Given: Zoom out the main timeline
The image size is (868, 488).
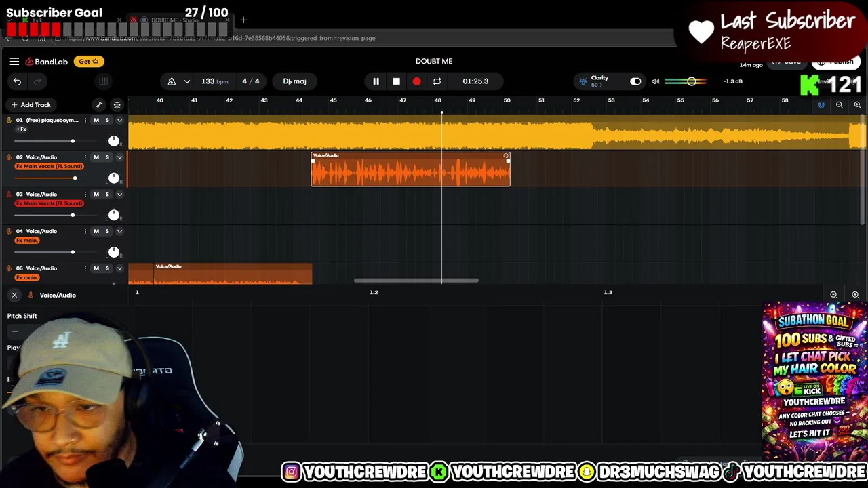Looking at the screenshot, I should tap(839, 105).
